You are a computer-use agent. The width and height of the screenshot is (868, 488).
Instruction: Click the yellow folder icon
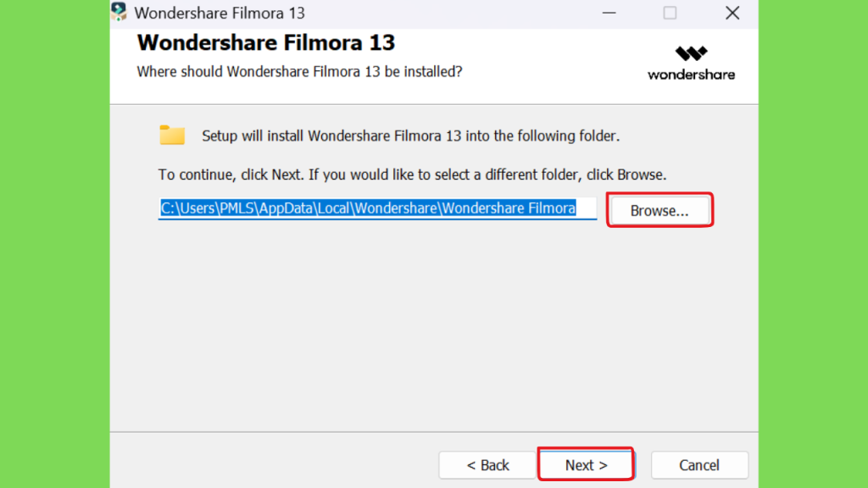pyautogui.click(x=172, y=135)
